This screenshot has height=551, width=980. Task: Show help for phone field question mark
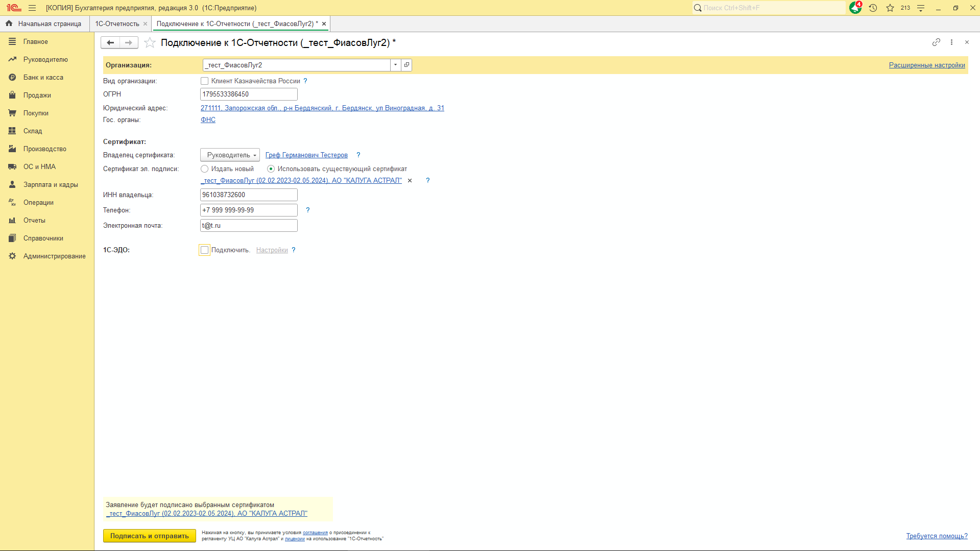click(x=308, y=210)
